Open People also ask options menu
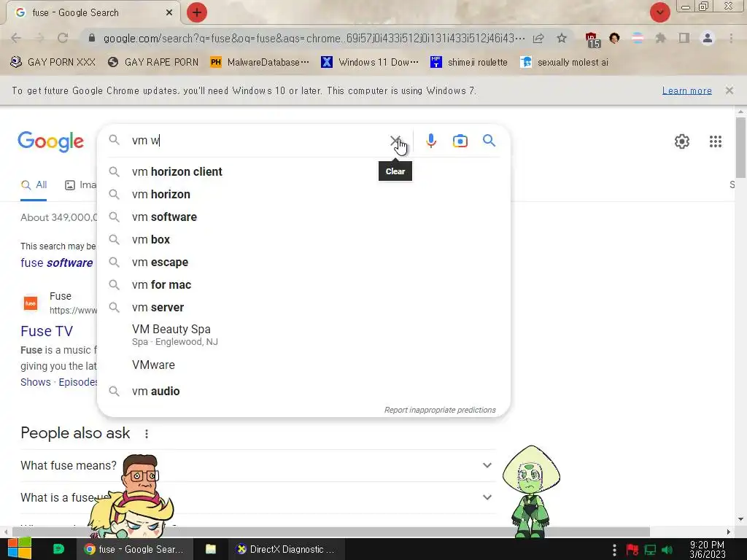 (x=146, y=434)
